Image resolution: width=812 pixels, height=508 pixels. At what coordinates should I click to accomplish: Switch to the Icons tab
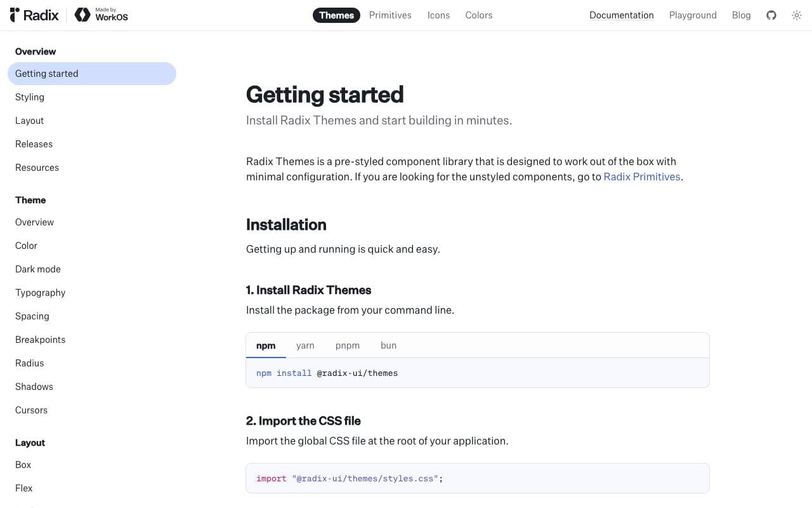pyautogui.click(x=438, y=15)
